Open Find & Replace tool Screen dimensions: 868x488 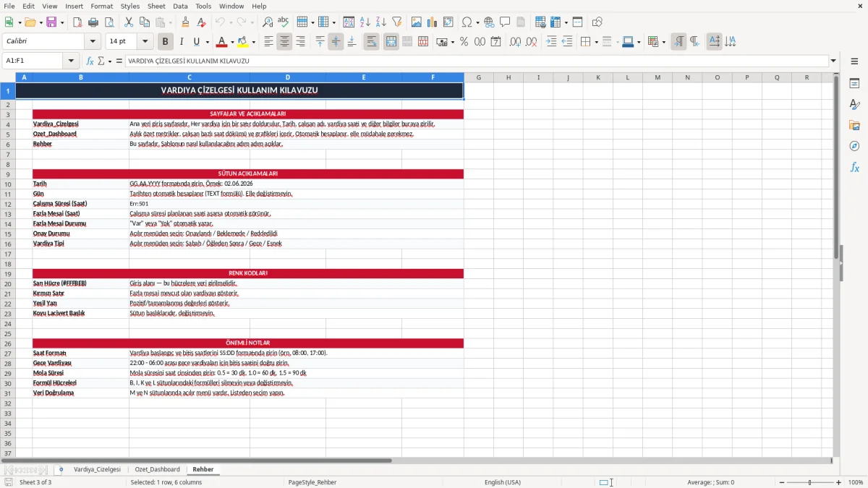pos(268,22)
